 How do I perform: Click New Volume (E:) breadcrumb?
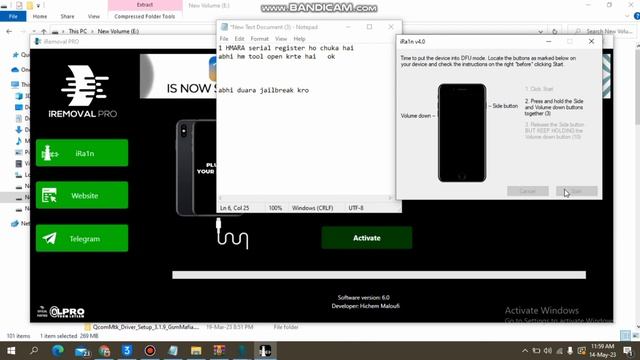pos(118,31)
